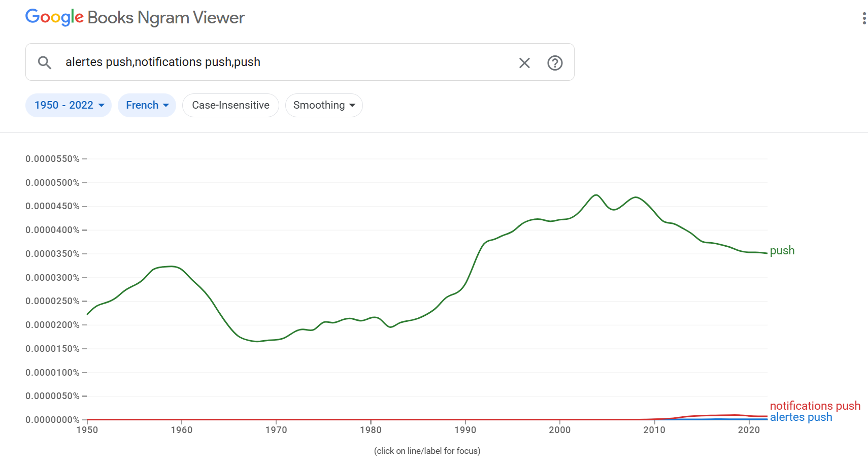868x462 pixels.
Task: Click the Google Books Ngram Viewer logo
Action: click(135, 17)
